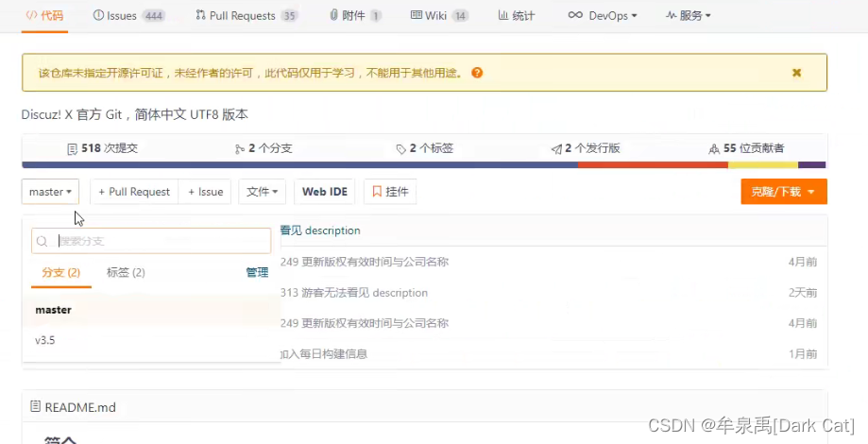Image resolution: width=868 pixels, height=444 pixels.
Task: Click the 1月前 timestamp
Action: click(x=803, y=353)
